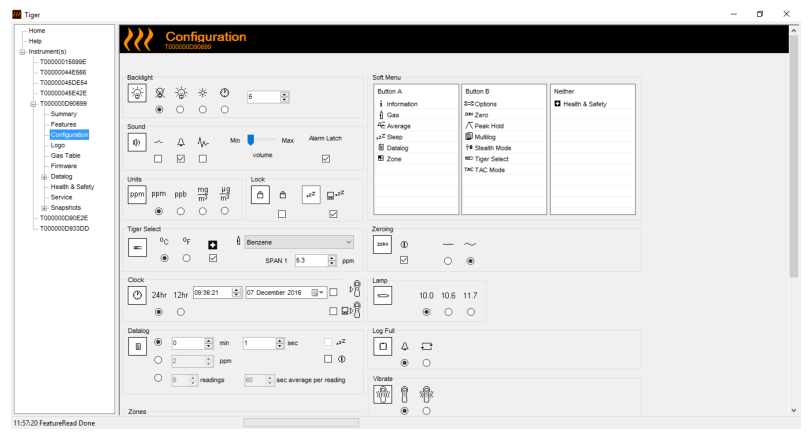
Task: Click the Vibrate section icon
Action: 383,395
